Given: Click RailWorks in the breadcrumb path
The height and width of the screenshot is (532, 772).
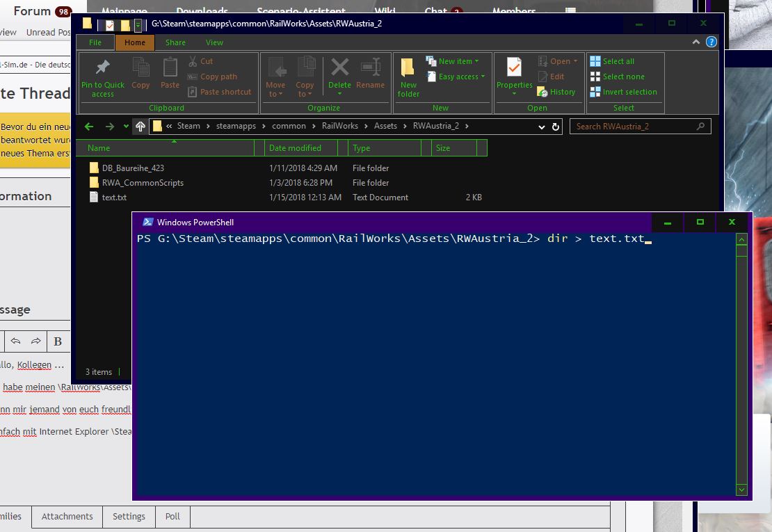Looking at the screenshot, I should pos(339,126).
